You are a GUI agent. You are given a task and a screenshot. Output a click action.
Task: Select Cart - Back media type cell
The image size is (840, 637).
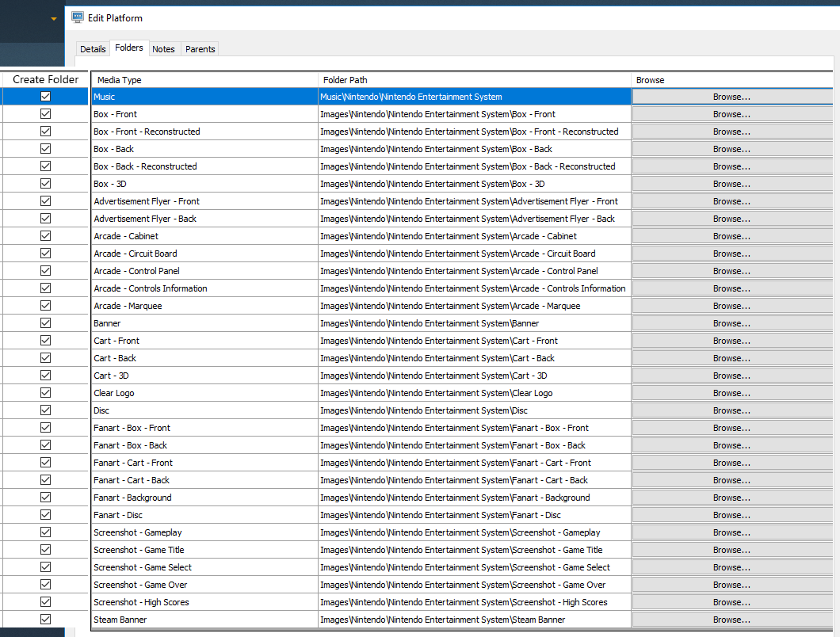[204, 358]
